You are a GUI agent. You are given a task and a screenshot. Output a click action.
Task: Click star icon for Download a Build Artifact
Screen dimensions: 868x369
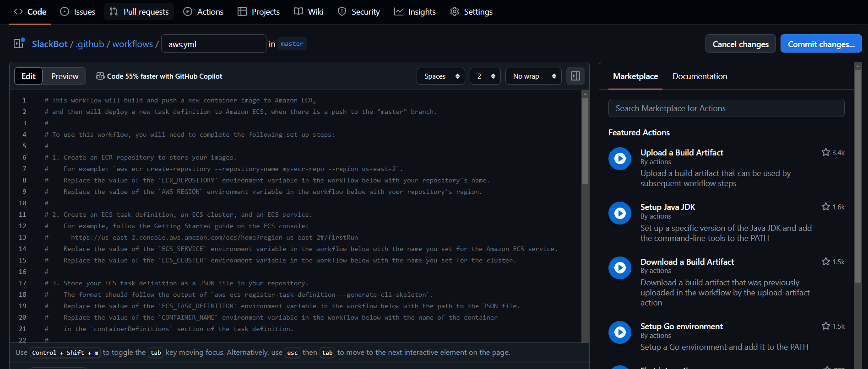[825, 262]
